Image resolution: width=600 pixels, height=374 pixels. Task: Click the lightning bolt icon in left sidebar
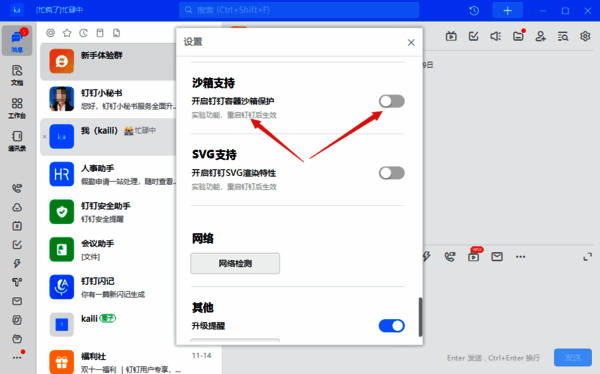click(x=17, y=263)
